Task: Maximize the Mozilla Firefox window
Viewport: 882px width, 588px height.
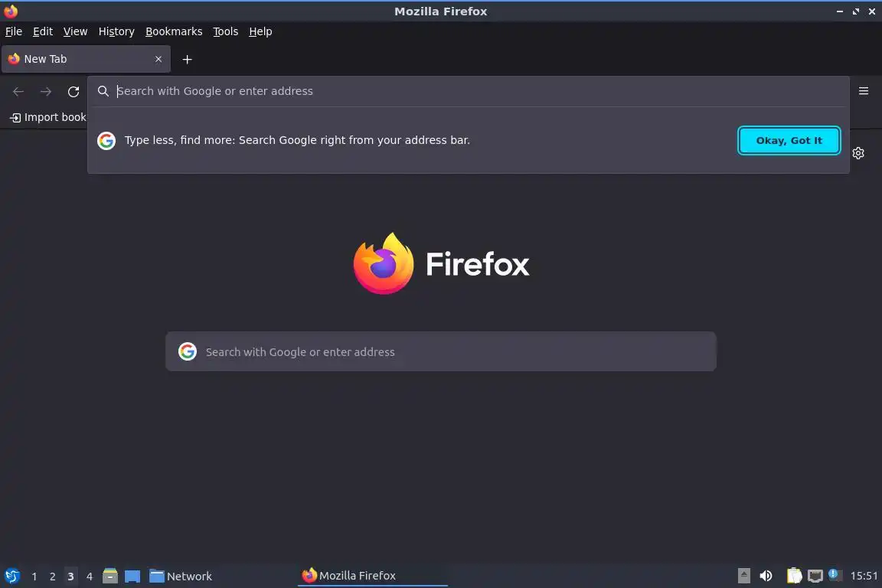Action: (x=855, y=11)
